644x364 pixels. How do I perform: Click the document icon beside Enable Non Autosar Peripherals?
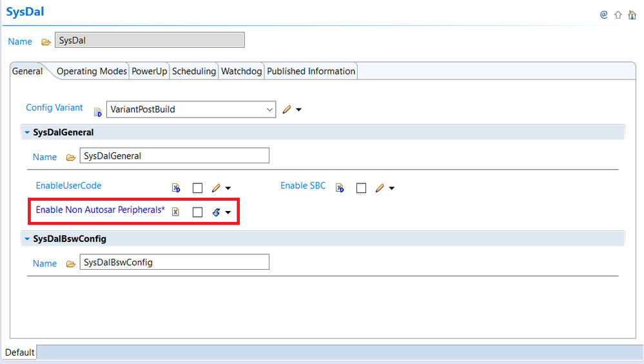175,212
